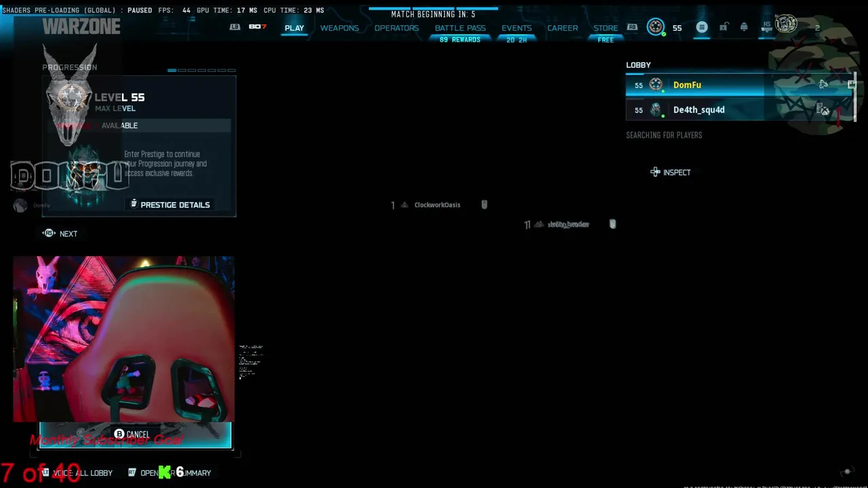Cancel matchmaking with the CANCEL button
Viewport: 868px width, 488px height.
(x=132, y=434)
